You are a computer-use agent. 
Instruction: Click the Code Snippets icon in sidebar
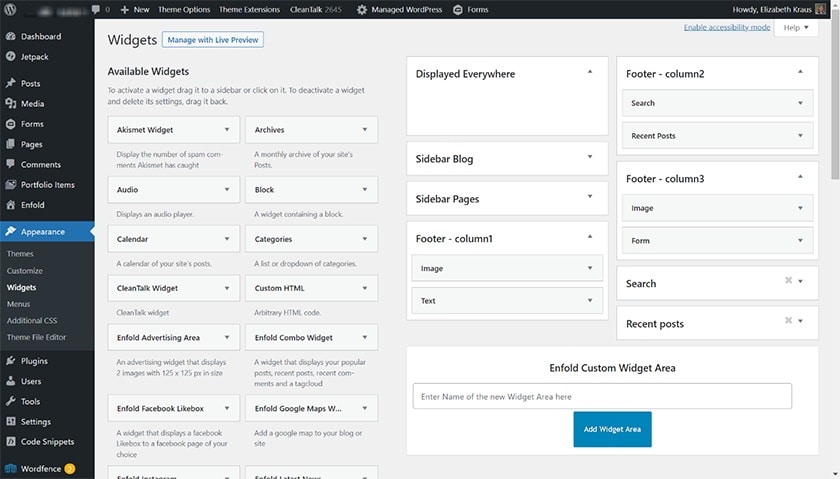[x=11, y=441]
